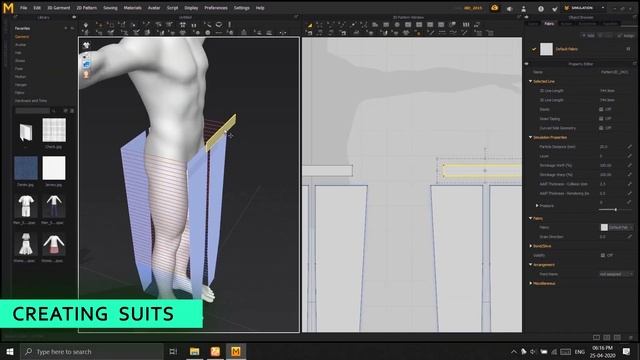Collapse the Simulation Properties section

coord(530,137)
